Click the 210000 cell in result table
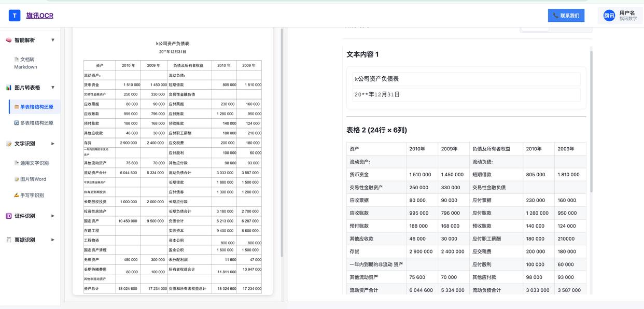 click(x=570, y=239)
